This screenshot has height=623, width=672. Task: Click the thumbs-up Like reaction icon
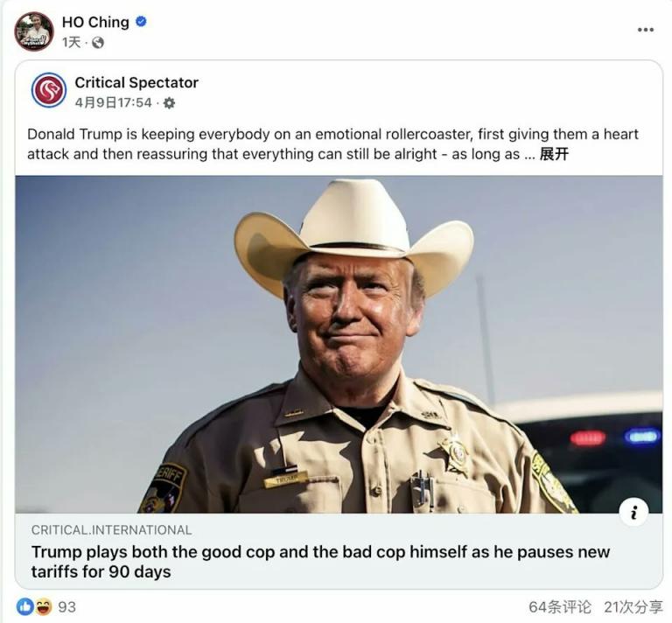(x=24, y=606)
